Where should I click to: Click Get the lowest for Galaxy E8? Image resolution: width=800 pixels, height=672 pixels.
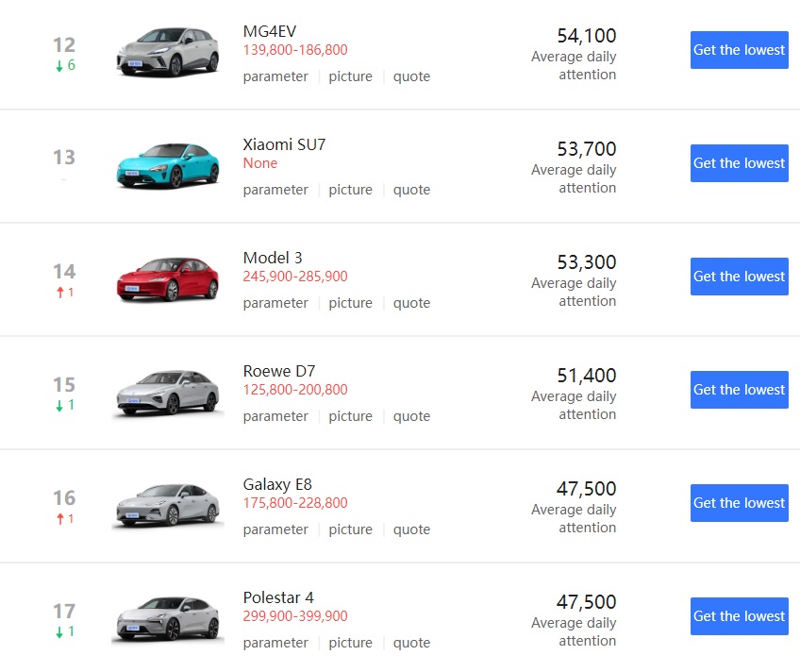click(739, 503)
